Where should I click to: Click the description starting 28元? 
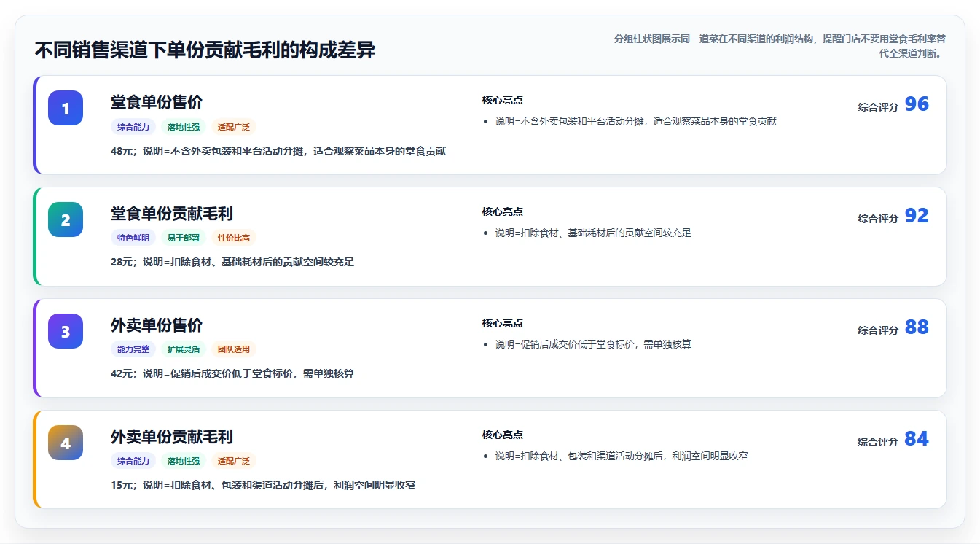point(232,262)
